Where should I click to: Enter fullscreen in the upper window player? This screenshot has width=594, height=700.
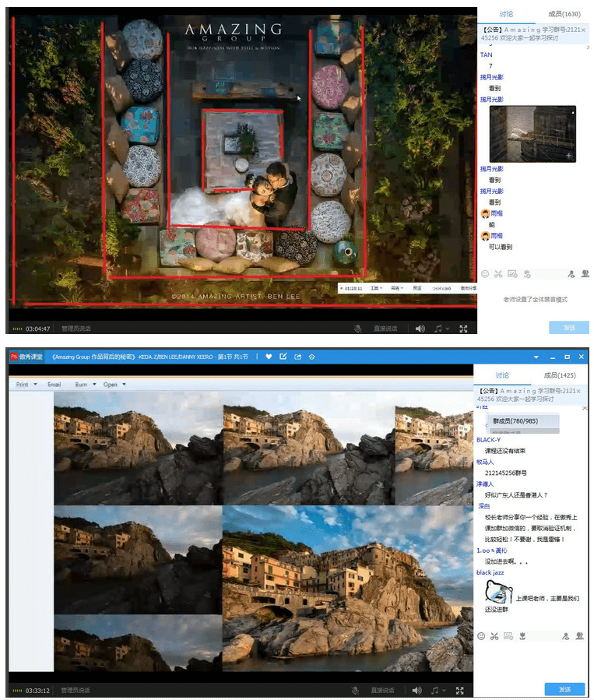point(463,329)
